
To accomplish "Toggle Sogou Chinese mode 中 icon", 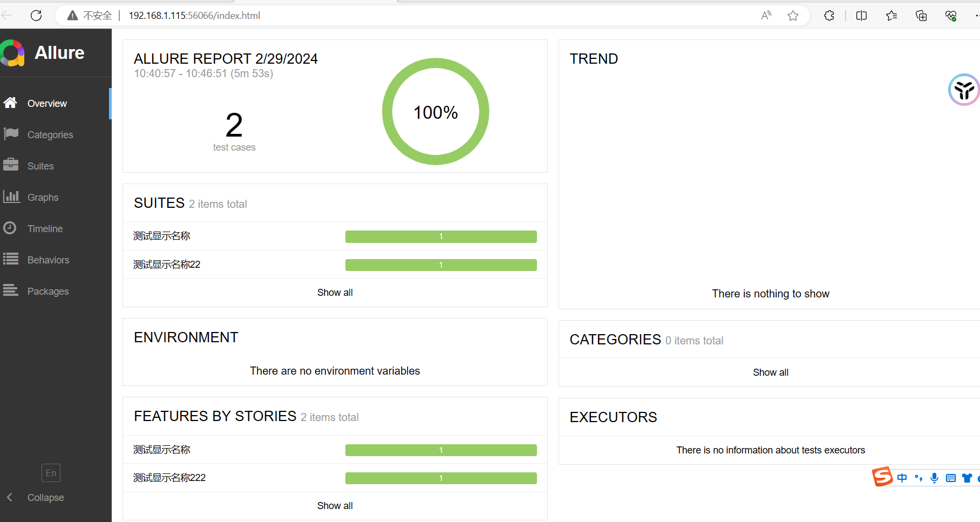I will point(902,478).
